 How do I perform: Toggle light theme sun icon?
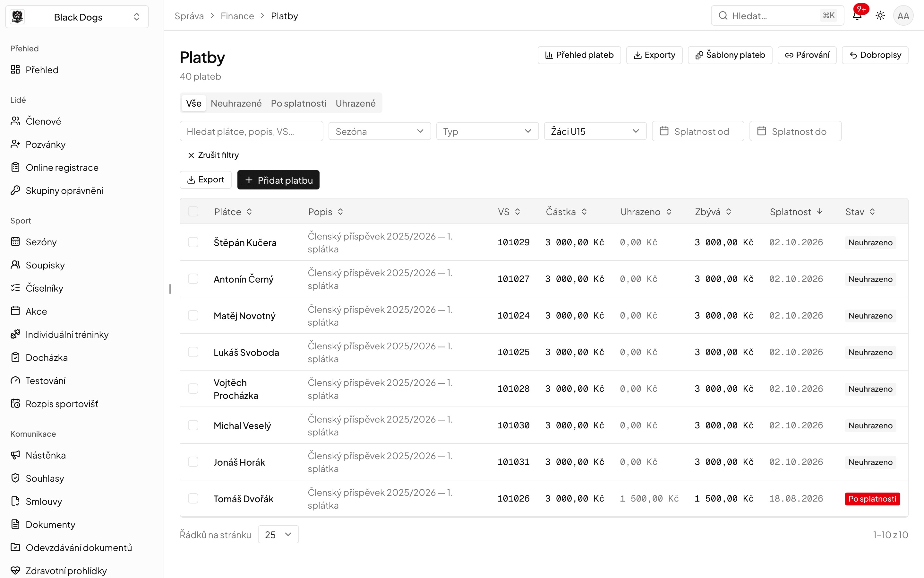click(x=880, y=16)
